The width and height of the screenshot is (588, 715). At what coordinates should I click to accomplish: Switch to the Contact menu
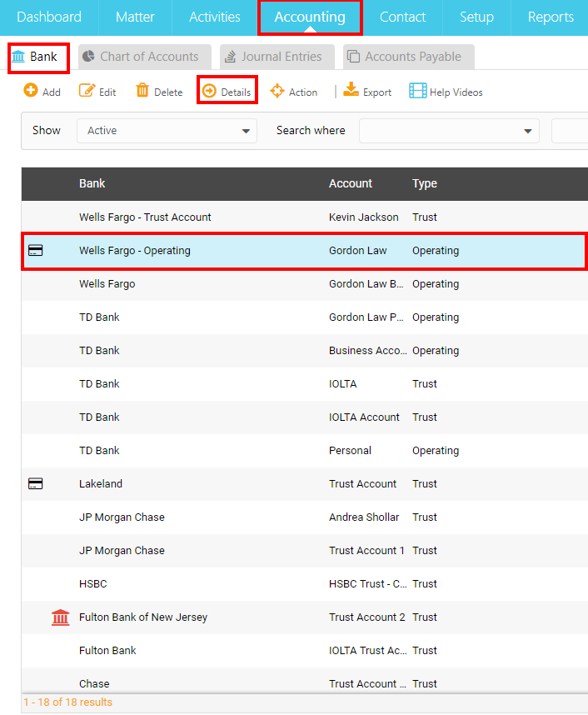click(402, 17)
